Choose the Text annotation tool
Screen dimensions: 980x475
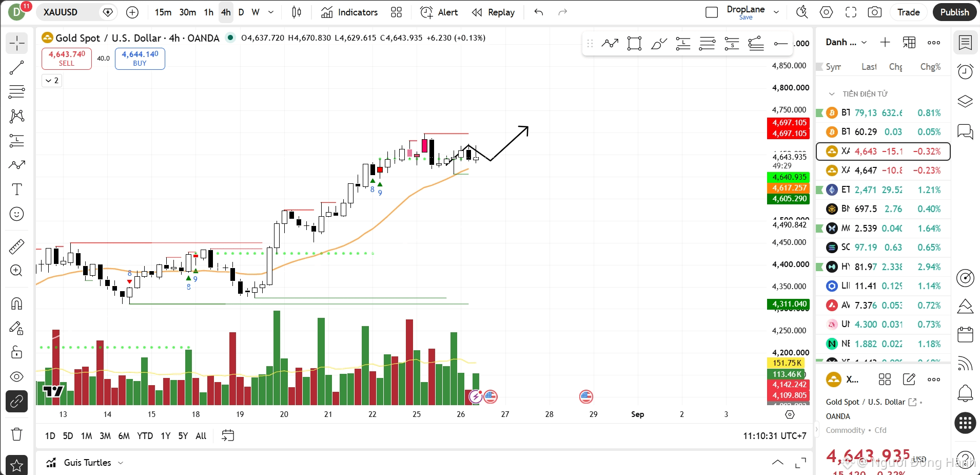17,189
